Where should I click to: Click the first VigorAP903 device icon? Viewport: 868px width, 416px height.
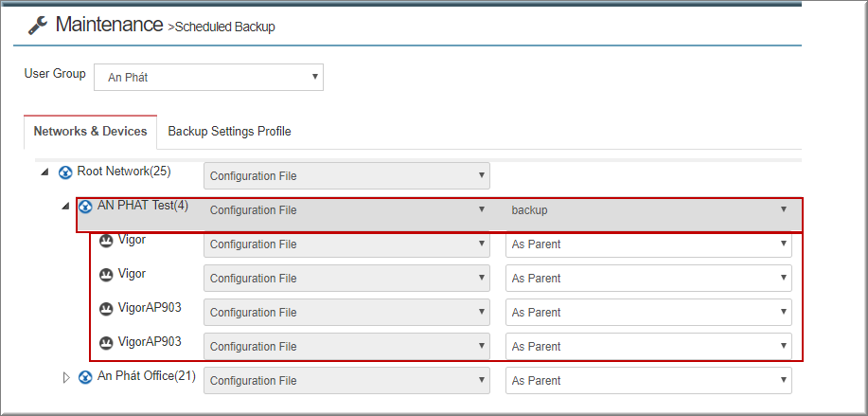[x=106, y=309]
